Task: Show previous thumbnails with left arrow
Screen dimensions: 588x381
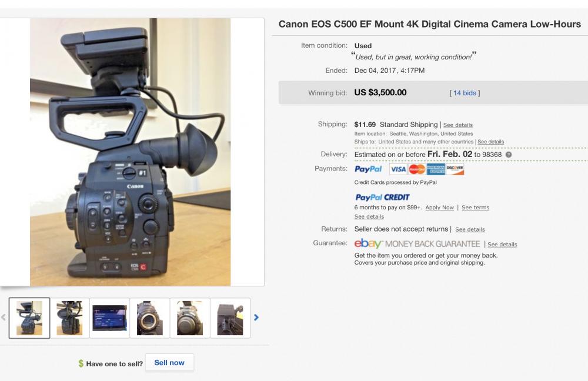Action: [x=4, y=317]
